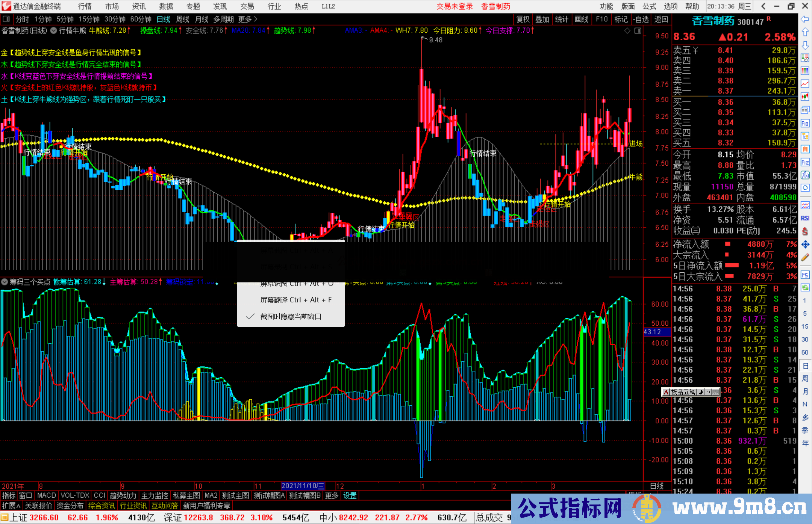Image resolution: width=812 pixels, height=524 pixels.
Task: Open the 行情 menu in top bar
Action: 85,6
